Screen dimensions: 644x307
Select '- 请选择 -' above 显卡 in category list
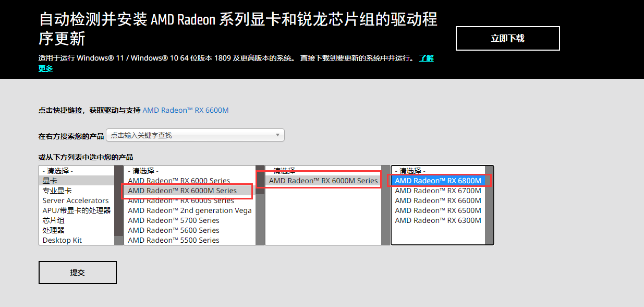point(77,171)
